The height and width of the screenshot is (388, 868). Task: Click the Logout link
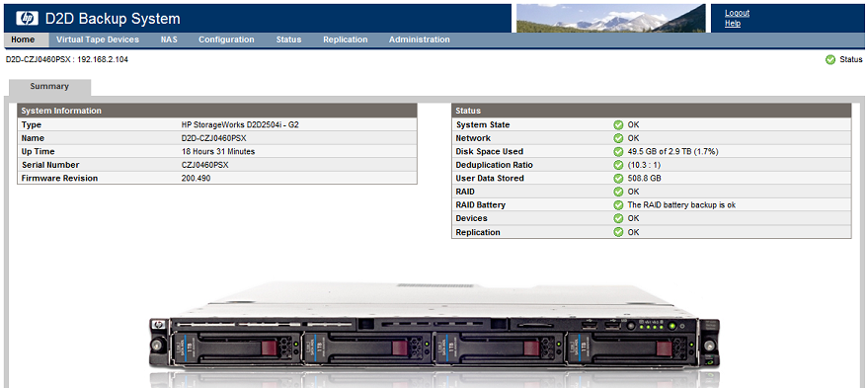[737, 13]
